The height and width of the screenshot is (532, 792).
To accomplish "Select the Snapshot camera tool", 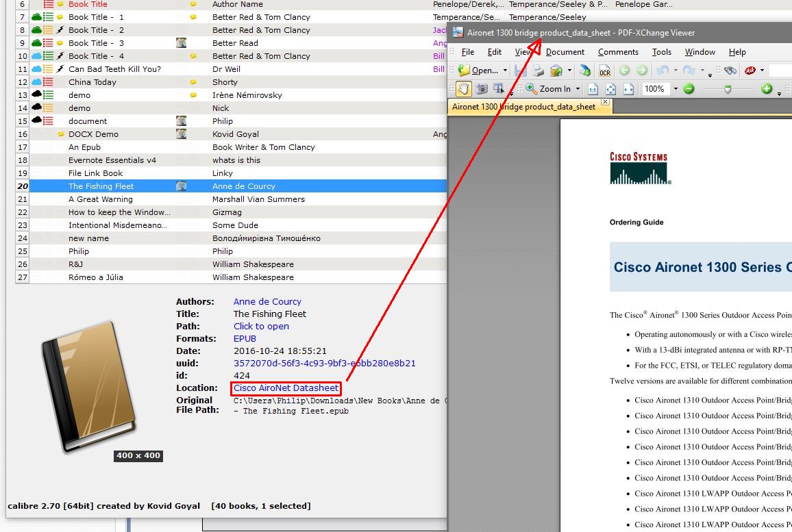I will coord(482,89).
